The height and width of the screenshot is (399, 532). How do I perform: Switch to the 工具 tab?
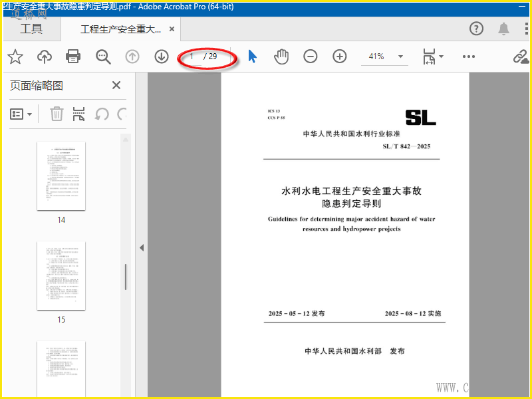point(31,29)
